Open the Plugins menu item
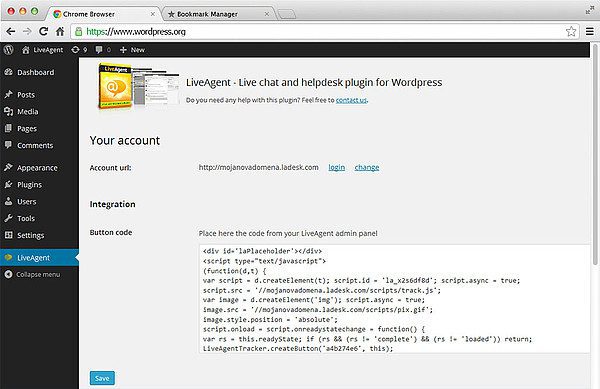Image resolution: width=600 pixels, height=389 pixels. point(39,184)
